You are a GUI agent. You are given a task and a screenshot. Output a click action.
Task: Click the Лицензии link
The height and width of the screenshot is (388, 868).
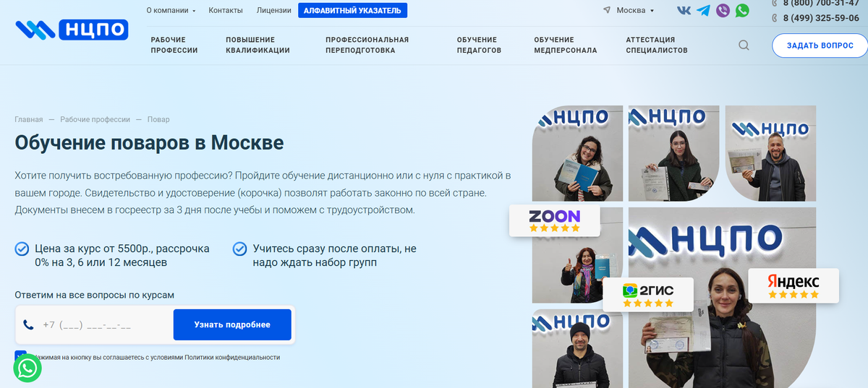click(x=274, y=11)
